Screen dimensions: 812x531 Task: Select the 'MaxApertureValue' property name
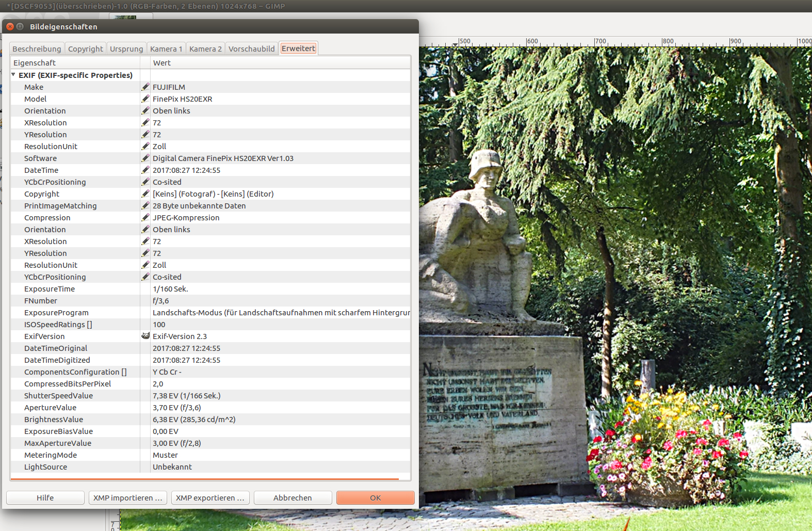(x=58, y=443)
